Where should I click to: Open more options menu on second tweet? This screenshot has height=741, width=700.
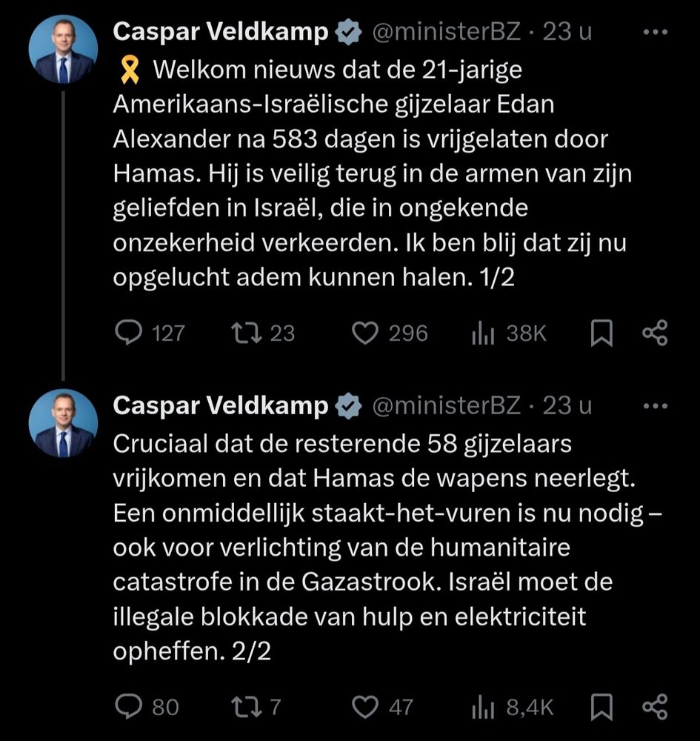[x=656, y=406]
